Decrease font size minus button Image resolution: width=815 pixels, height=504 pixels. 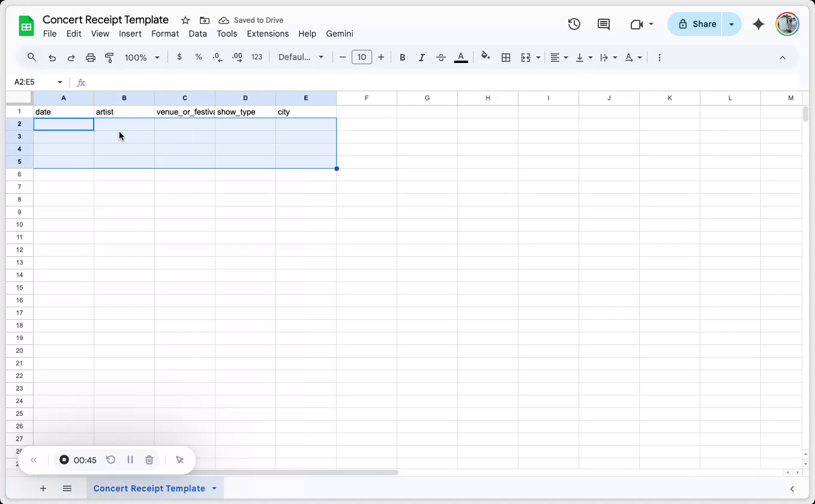[x=343, y=57]
